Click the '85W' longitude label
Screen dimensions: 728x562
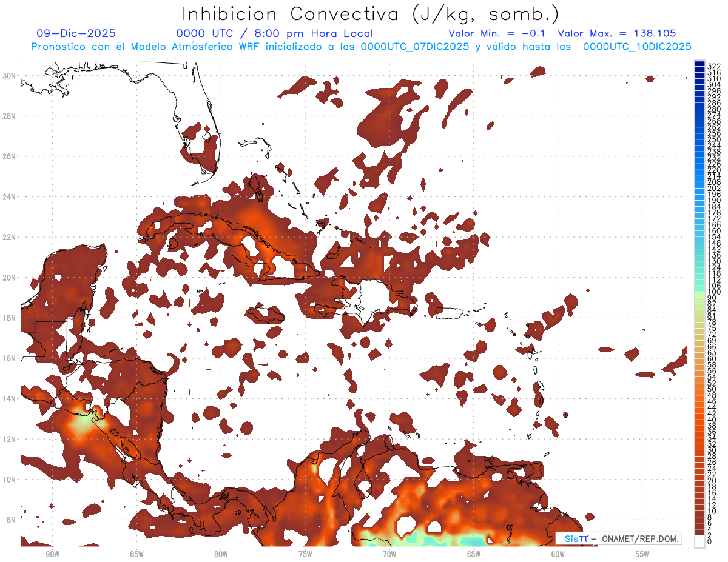pyautogui.click(x=136, y=554)
